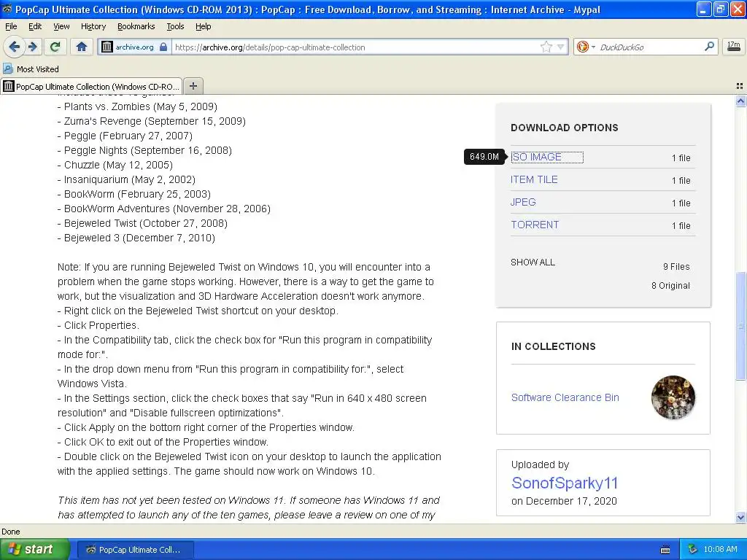This screenshot has height=560, width=747.
Task: Open the Tools menu
Action: click(175, 26)
